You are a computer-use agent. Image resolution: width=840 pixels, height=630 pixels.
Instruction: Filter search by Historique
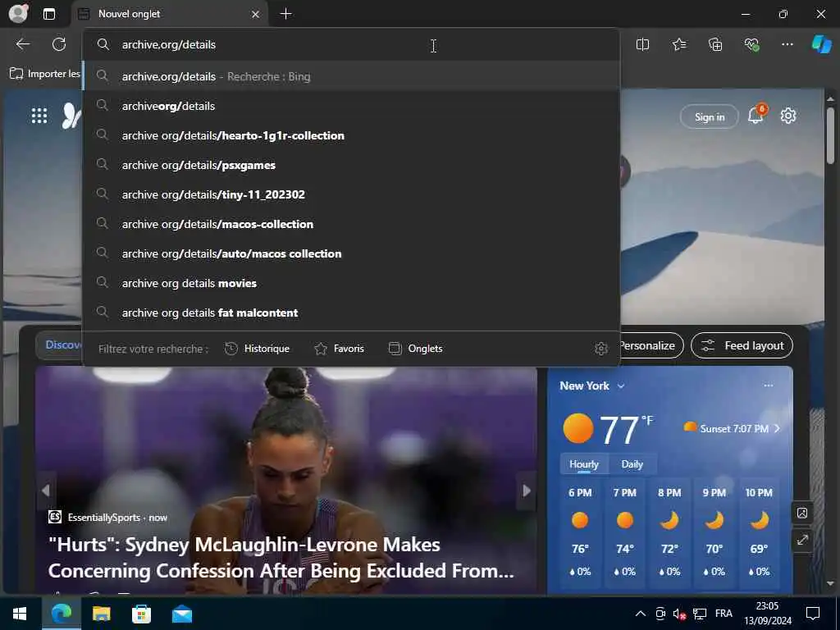(257, 349)
